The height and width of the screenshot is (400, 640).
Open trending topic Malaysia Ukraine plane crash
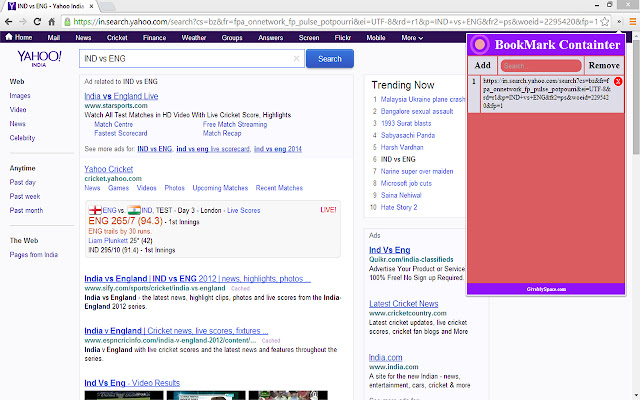coord(422,99)
